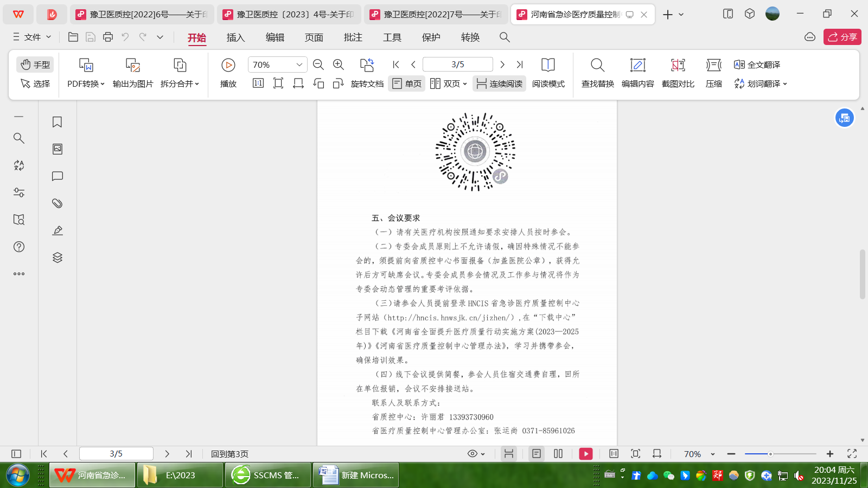Open Thumbnails panel in sidebar

(x=57, y=149)
